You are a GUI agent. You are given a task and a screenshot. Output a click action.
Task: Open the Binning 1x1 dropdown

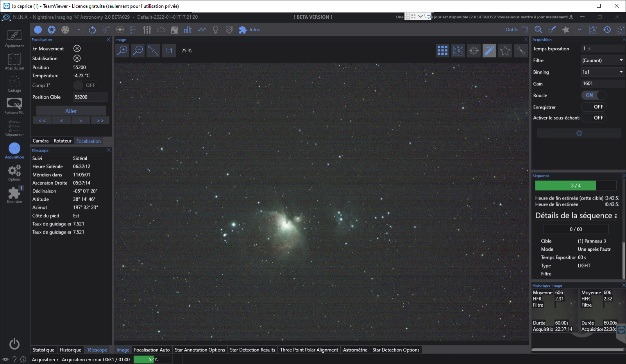603,72
